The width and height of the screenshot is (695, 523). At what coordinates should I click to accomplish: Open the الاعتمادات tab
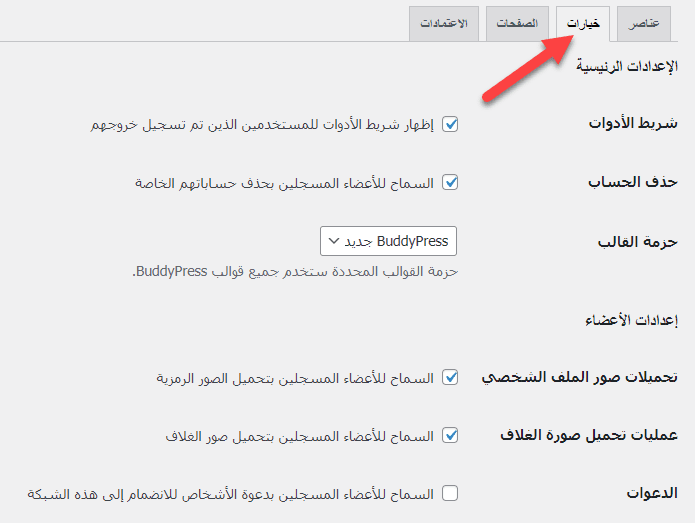click(x=444, y=23)
